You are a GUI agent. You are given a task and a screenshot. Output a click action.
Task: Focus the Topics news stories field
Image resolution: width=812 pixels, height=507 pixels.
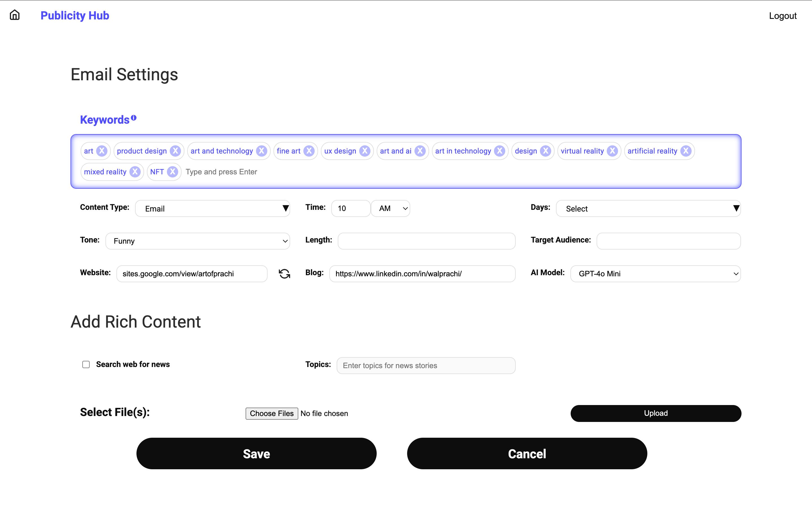(426, 366)
